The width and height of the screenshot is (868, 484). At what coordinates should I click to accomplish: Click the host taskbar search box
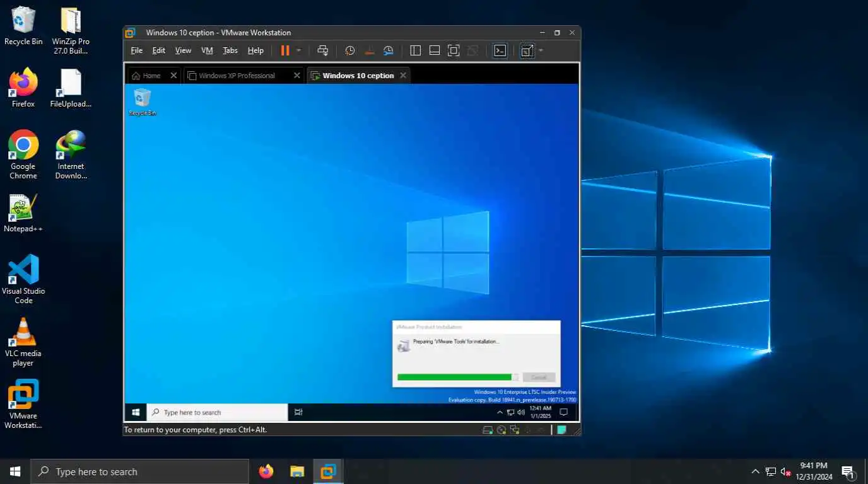pos(139,471)
